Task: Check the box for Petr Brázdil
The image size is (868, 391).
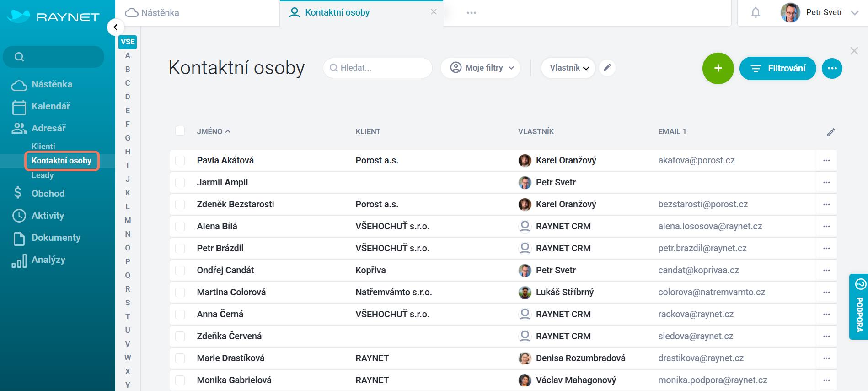Action: (180, 248)
